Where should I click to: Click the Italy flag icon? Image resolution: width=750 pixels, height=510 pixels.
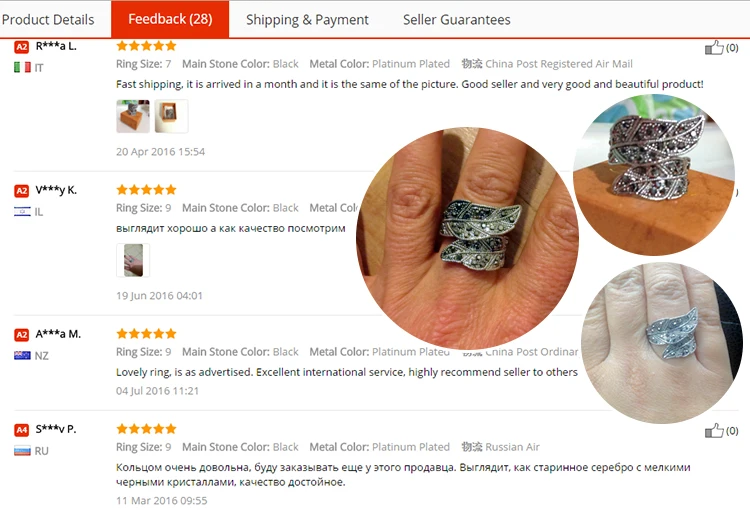[22, 67]
